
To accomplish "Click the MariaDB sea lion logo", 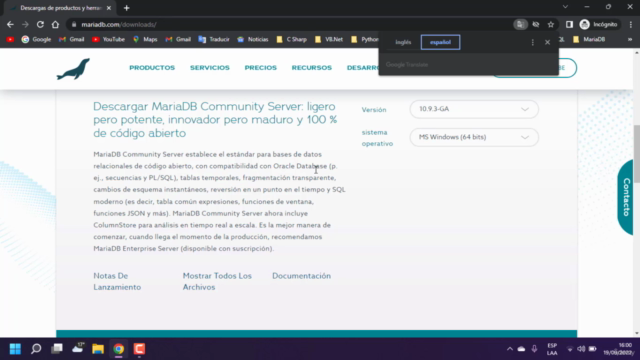I will (73, 69).
